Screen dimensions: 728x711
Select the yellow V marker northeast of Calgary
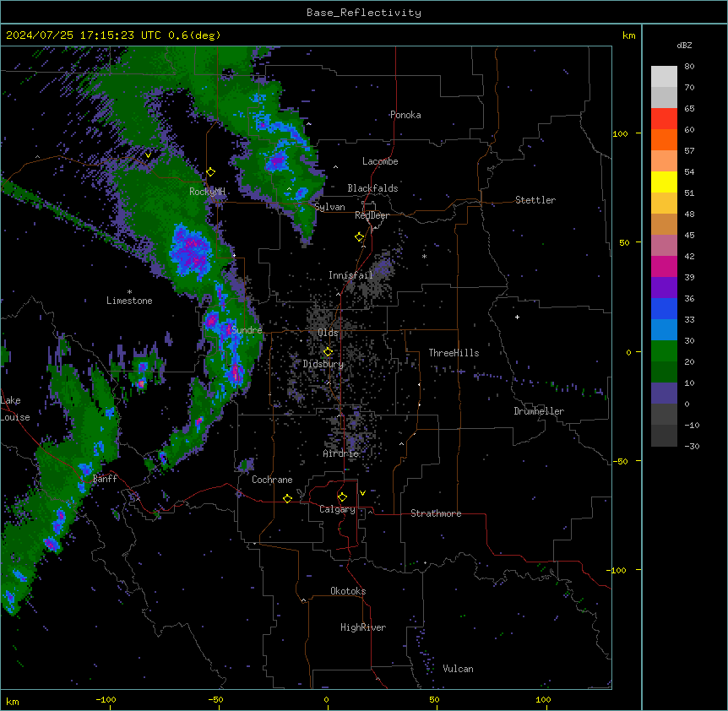[362, 493]
